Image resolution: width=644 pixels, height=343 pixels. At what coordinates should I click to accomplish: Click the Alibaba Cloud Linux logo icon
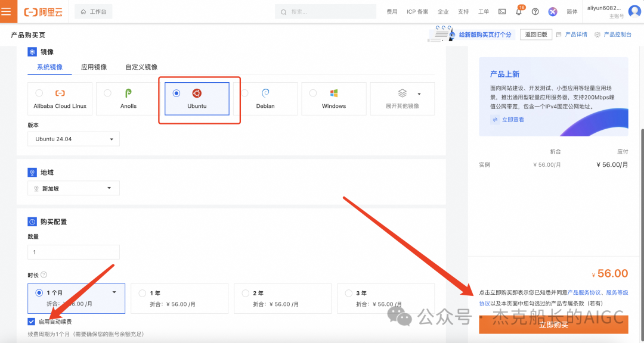click(60, 93)
